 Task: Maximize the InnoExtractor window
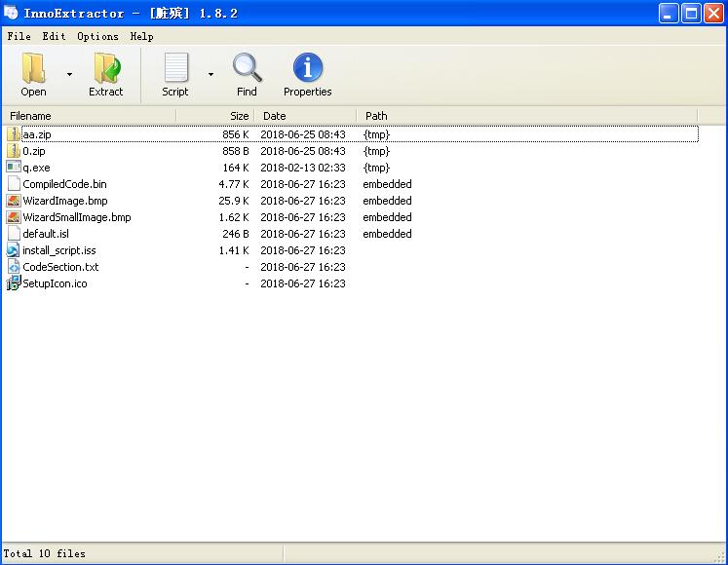(691, 13)
